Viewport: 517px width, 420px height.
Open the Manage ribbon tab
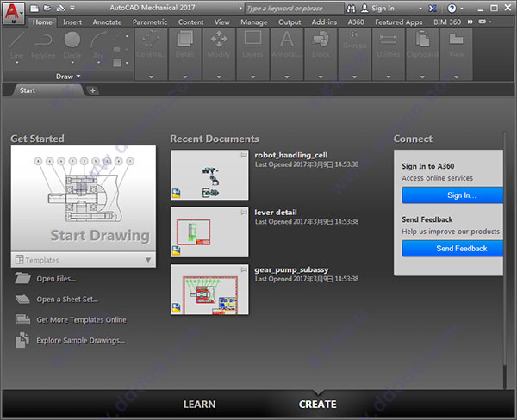click(254, 22)
